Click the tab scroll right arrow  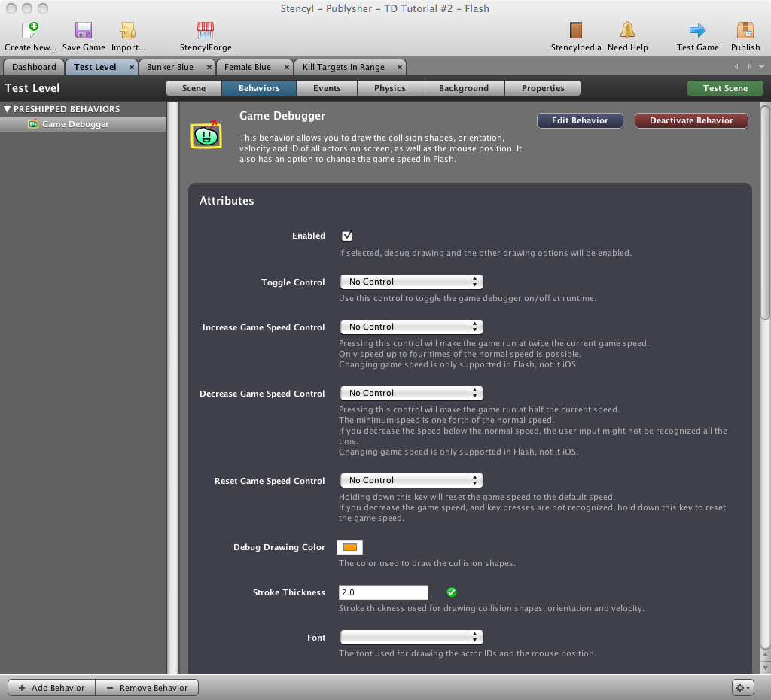click(x=749, y=67)
